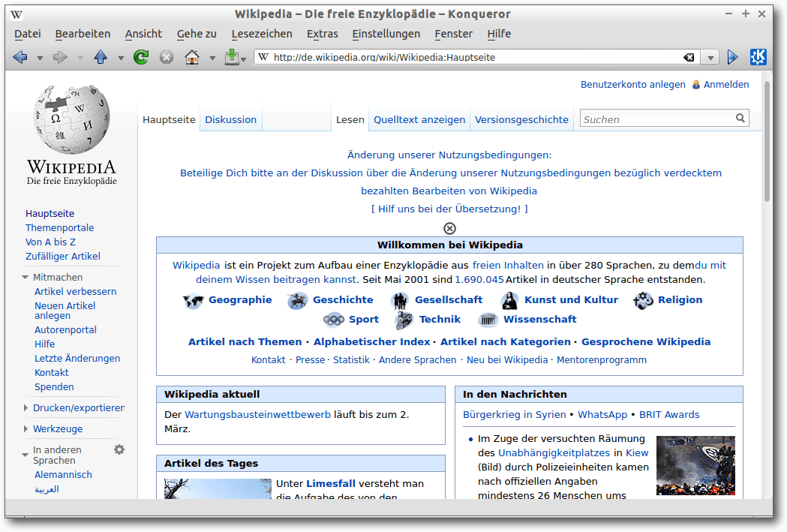Open the Spenden sidebar link
This screenshot has height=532, width=787.
[x=54, y=387]
